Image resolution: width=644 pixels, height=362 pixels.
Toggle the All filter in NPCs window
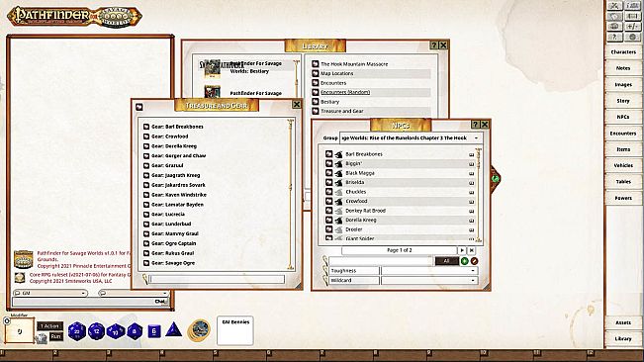pos(446,261)
